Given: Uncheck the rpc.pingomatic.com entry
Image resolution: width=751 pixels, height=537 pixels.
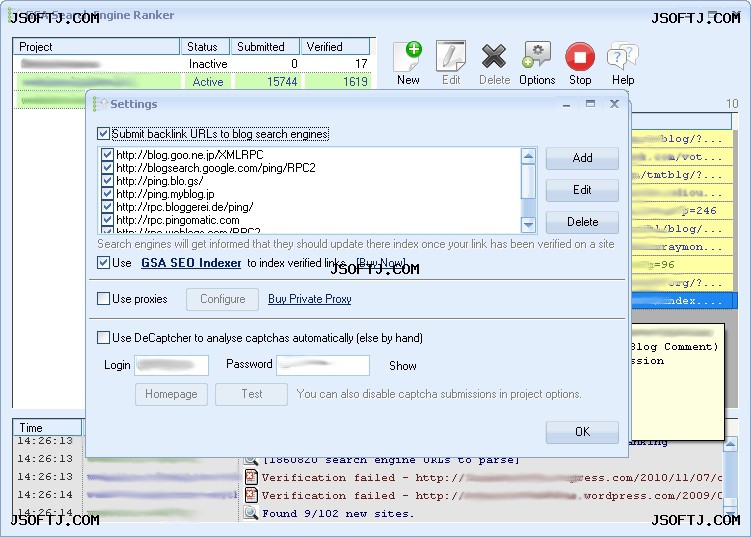Looking at the screenshot, I should coord(107,220).
